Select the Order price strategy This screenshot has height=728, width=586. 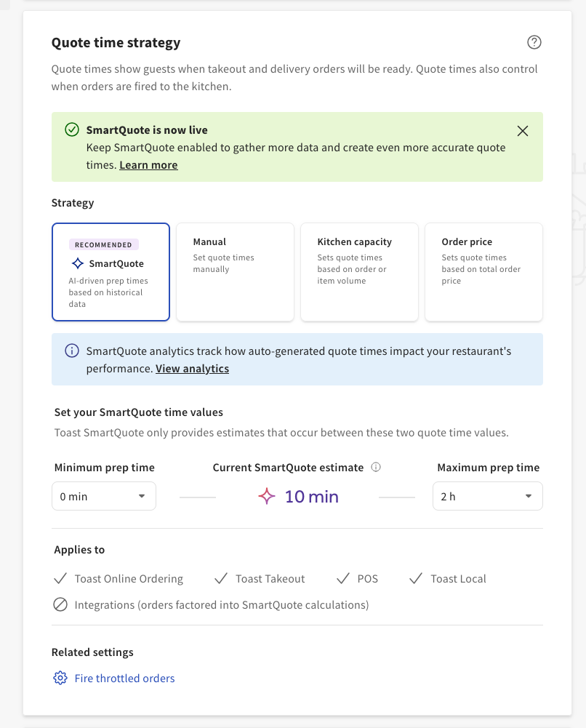[x=483, y=271]
